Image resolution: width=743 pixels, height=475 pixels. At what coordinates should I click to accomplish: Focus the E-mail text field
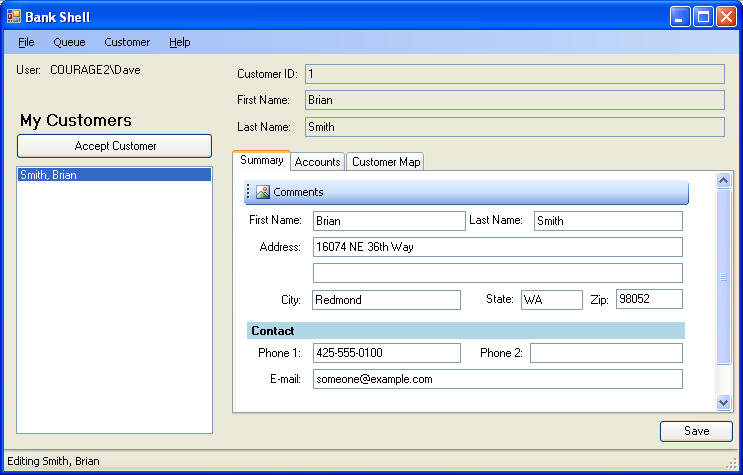(497, 379)
